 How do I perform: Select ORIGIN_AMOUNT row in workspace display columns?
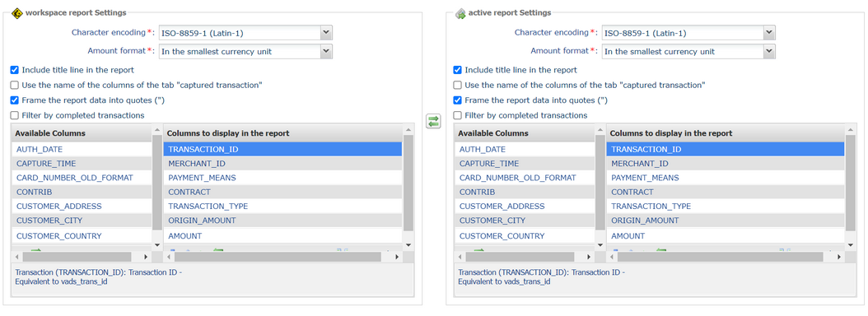click(282, 221)
